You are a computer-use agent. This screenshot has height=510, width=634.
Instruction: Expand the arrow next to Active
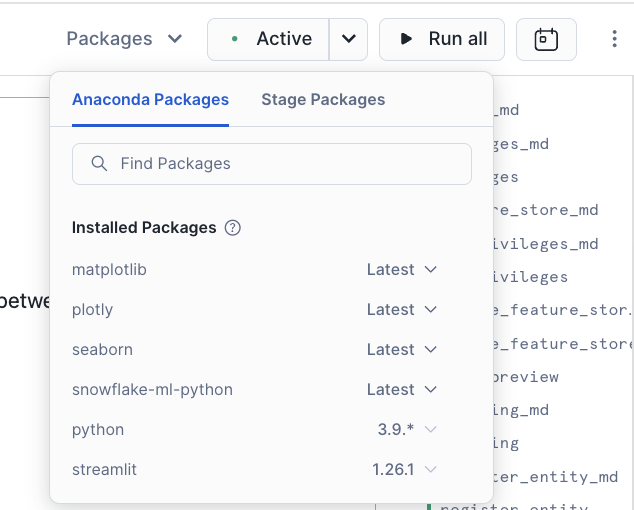pyautogui.click(x=349, y=39)
